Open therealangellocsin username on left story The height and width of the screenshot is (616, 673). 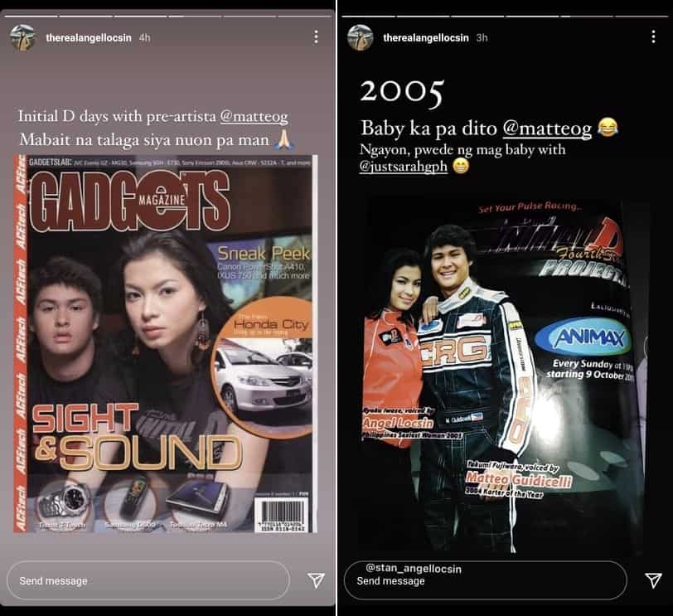(x=89, y=38)
